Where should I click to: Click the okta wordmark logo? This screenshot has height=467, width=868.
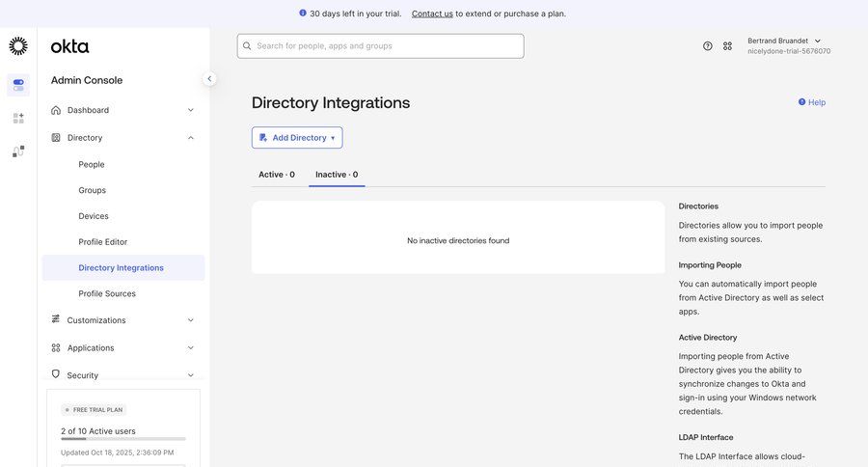pos(69,46)
